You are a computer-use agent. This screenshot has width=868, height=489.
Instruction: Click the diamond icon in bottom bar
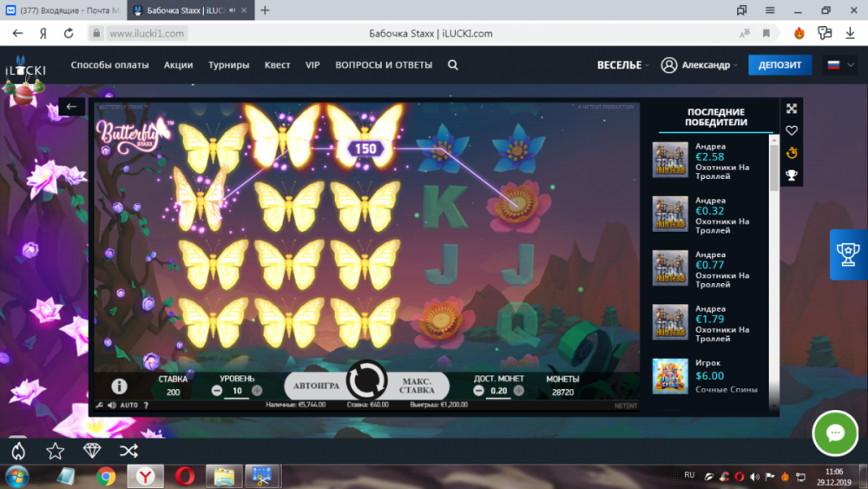tap(92, 450)
